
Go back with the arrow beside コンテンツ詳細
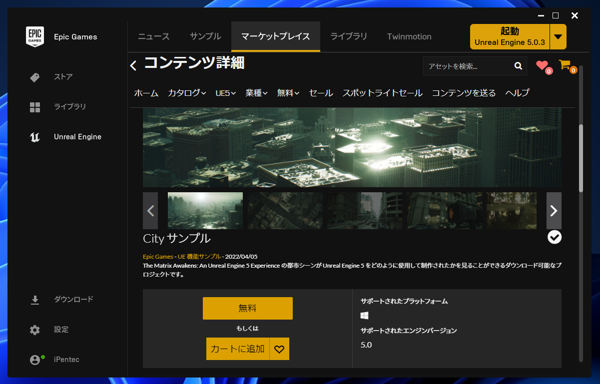pyautogui.click(x=133, y=65)
